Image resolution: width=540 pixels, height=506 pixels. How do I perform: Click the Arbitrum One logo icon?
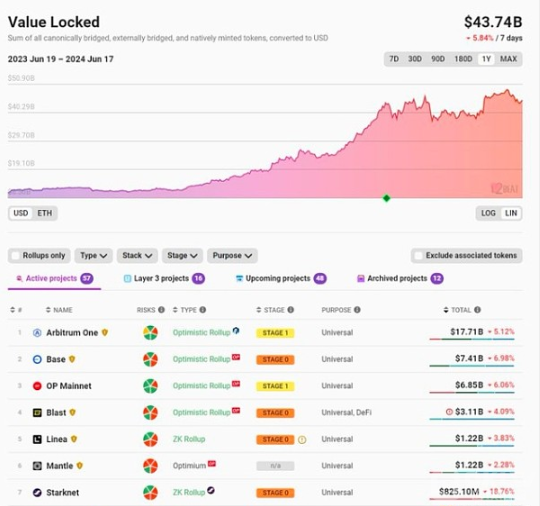coord(37,333)
